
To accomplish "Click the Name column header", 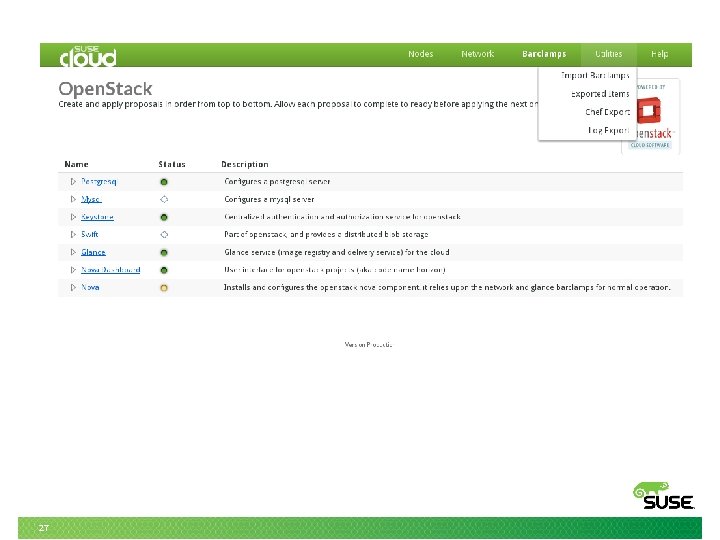I will click(x=77, y=164).
